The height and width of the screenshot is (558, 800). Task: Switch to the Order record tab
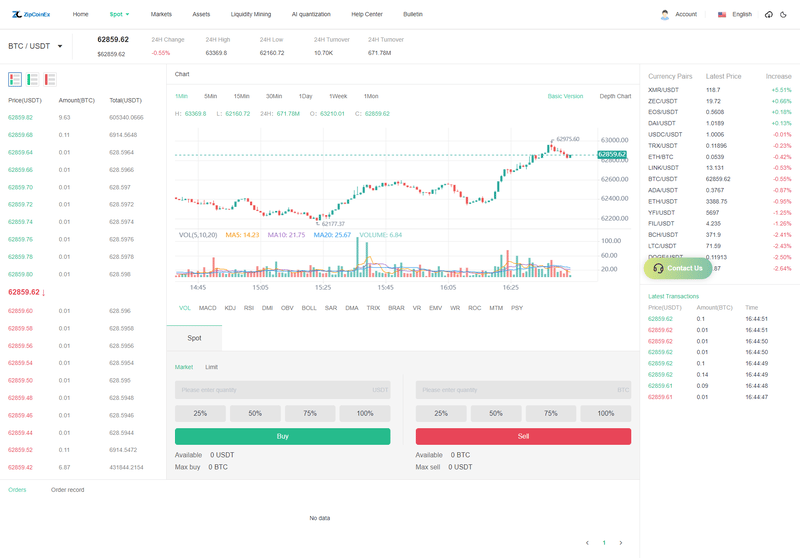coord(68,490)
